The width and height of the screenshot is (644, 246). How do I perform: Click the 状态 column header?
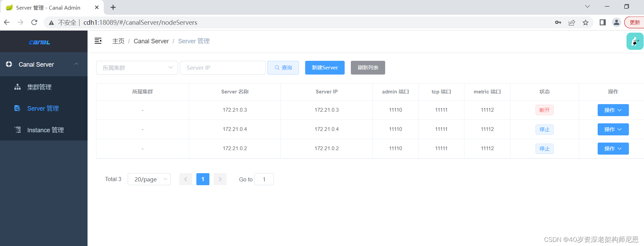[x=544, y=92]
